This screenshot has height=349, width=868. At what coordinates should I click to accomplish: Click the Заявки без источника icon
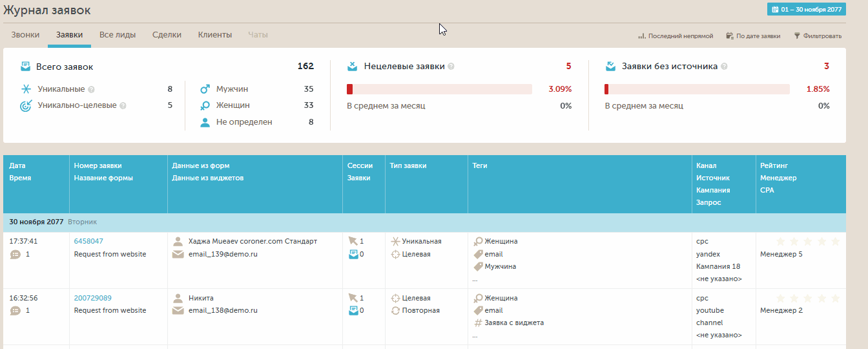click(610, 66)
